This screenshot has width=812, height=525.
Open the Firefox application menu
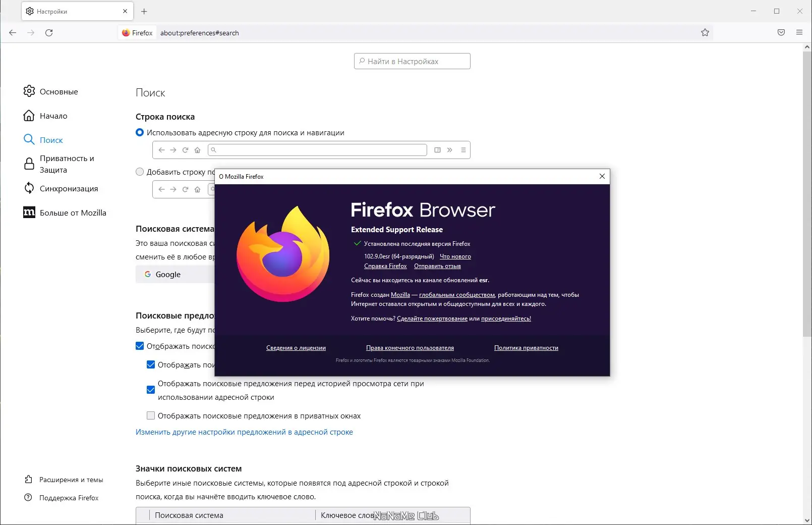799,33
